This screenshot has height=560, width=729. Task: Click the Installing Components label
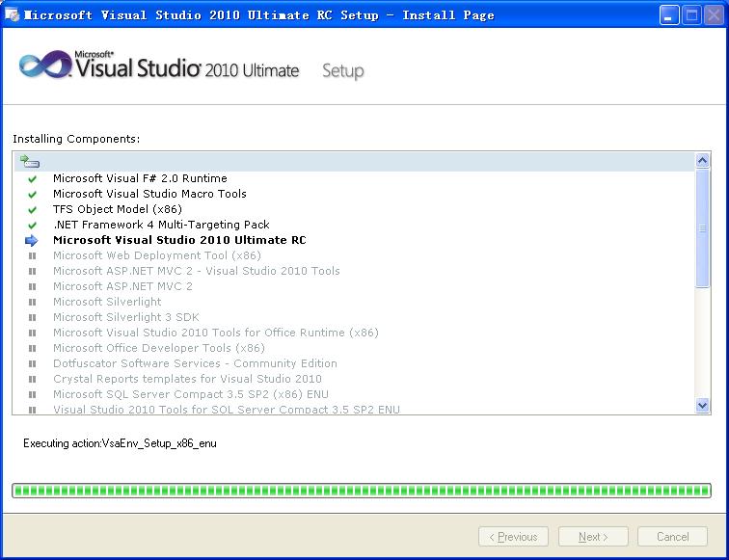coord(76,139)
